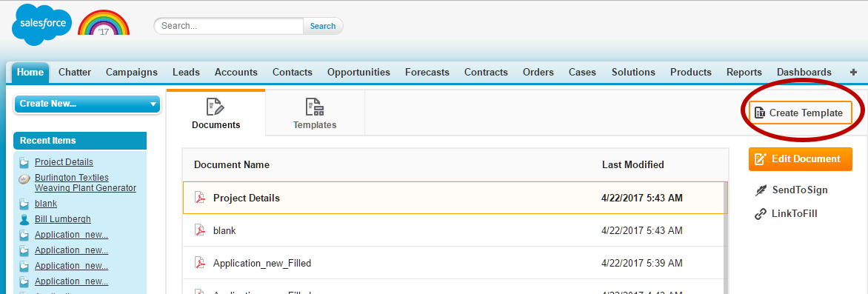The height and width of the screenshot is (294, 868).
Task: Sort by Last Modified column header
Action: click(x=632, y=164)
